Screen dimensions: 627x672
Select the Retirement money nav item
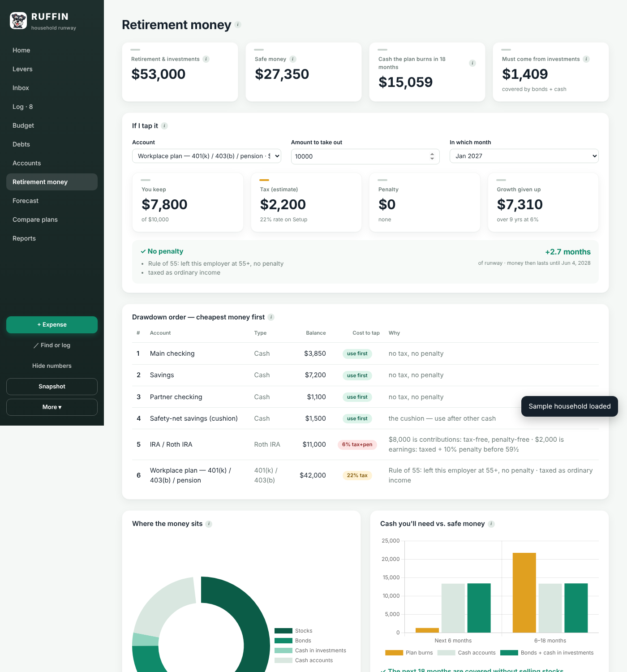tap(52, 182)
